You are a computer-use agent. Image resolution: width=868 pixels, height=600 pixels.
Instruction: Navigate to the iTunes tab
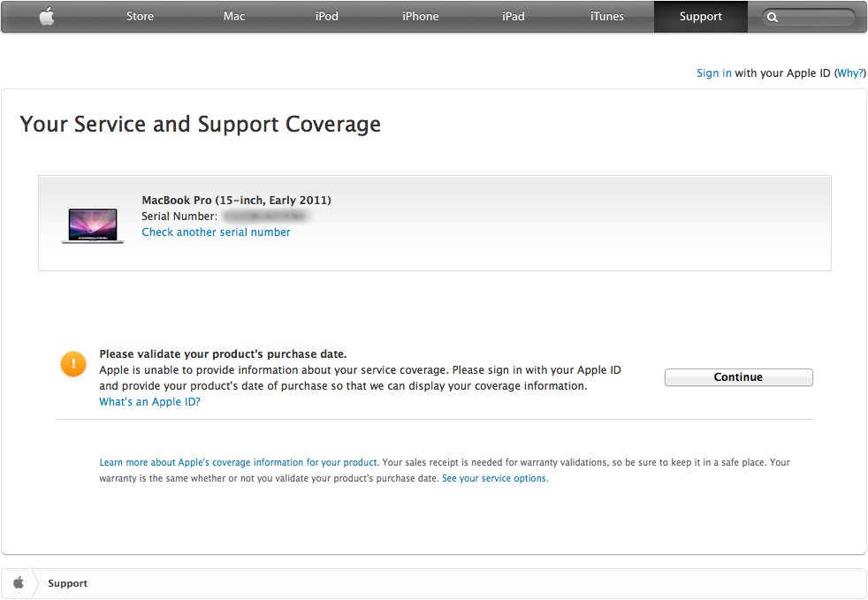(606, 16)
